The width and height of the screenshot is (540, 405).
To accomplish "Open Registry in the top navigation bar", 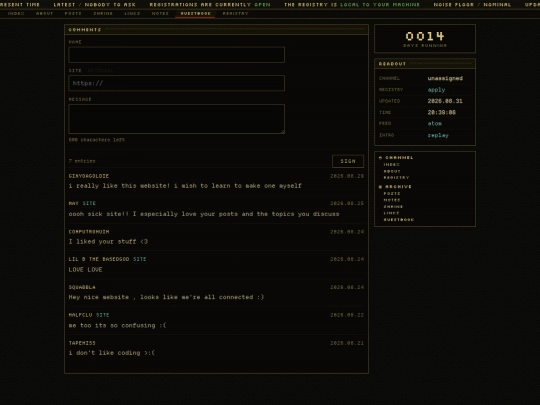I will click(235, 13).
